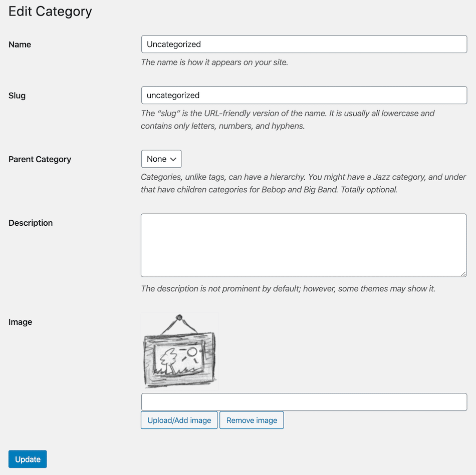This screenshot has width=476, height=475.
Task: Click the Description box resize handle
Action: (x=463, y=274)
